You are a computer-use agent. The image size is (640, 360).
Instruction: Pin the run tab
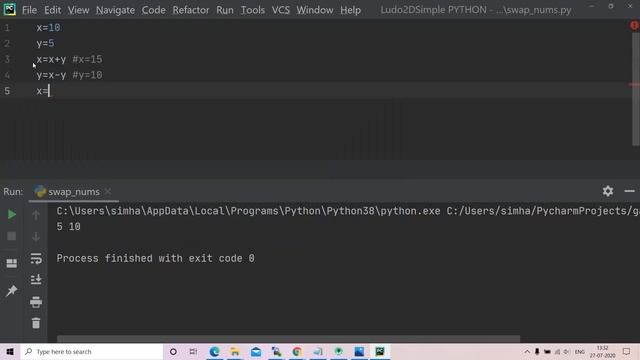(12, 291)
